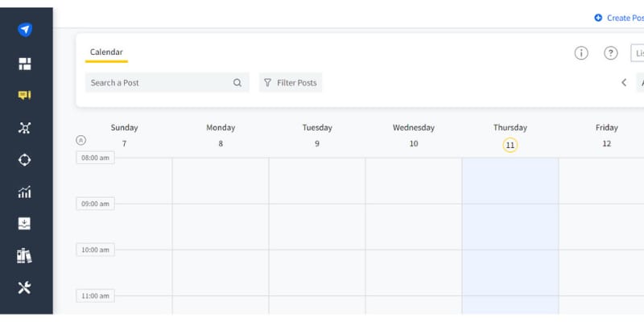Open the wrench tools icon in sidebar
Image resolution: width=644 pixels, height=322 pixels.
point(25,287)
